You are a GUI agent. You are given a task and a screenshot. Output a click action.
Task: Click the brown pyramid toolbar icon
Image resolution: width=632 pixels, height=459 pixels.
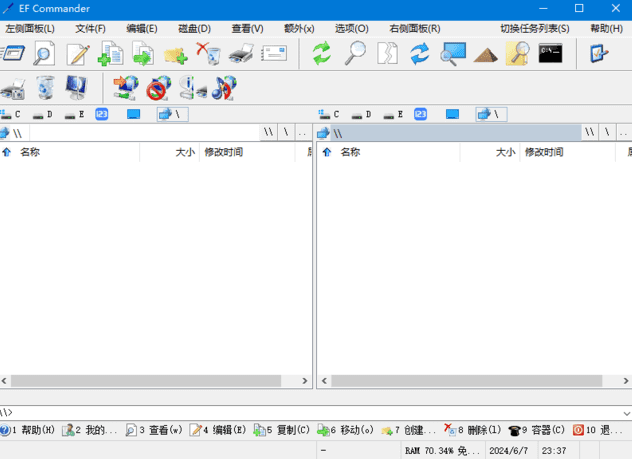coord(486,55)
